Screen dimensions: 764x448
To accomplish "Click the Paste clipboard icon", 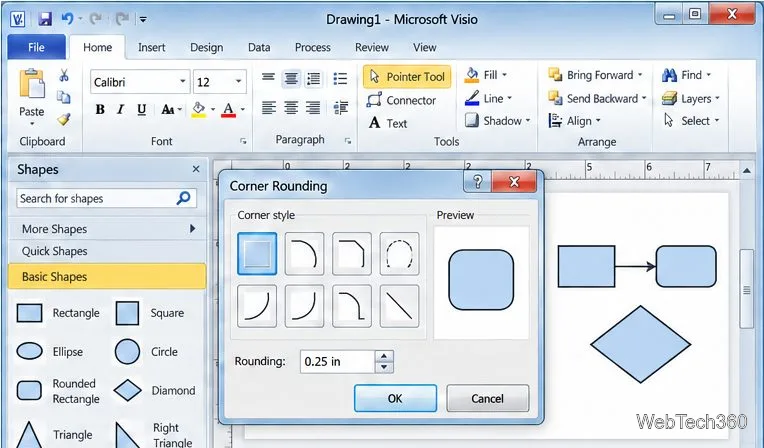I will [x=32, y=84].
